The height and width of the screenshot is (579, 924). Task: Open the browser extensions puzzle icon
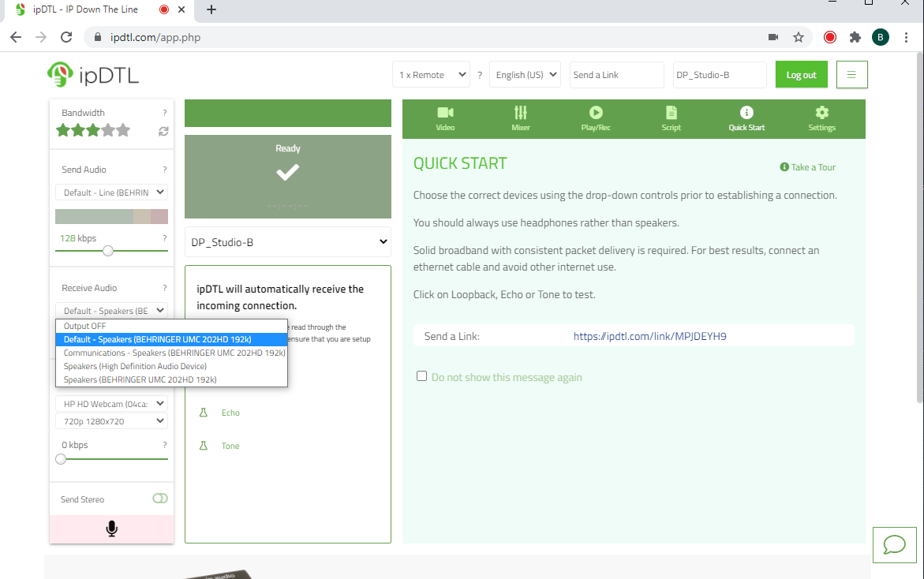point(855,37)
